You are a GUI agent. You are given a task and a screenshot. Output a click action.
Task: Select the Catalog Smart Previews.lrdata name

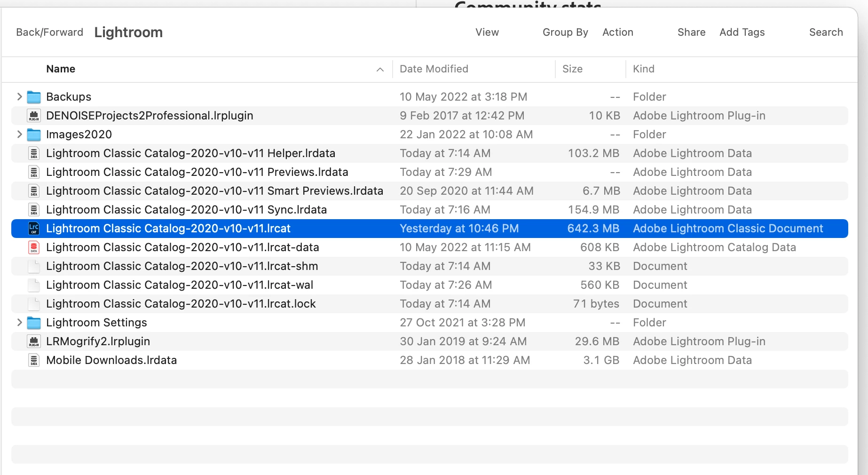(x=214, y=191)
